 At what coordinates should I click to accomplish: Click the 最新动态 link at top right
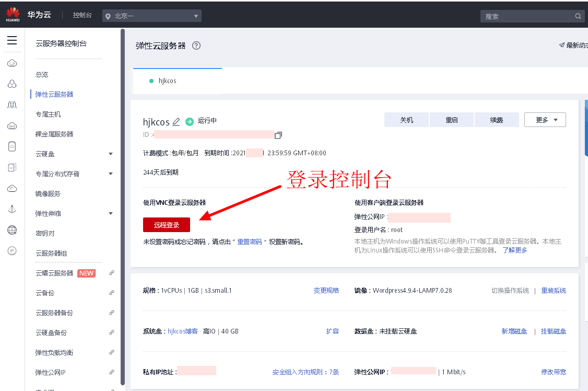(x=577, y=45)
